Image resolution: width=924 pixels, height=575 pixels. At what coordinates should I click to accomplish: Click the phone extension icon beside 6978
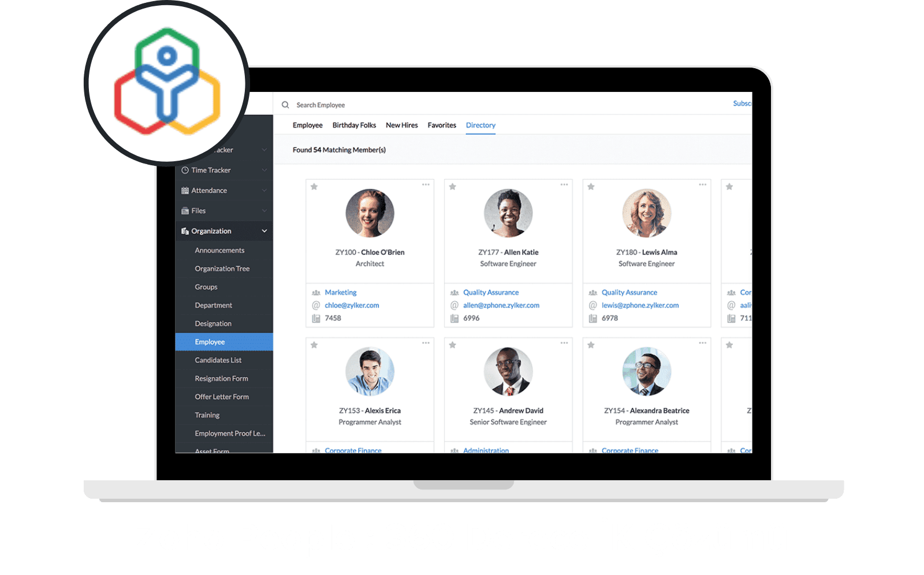coord(593,318)
